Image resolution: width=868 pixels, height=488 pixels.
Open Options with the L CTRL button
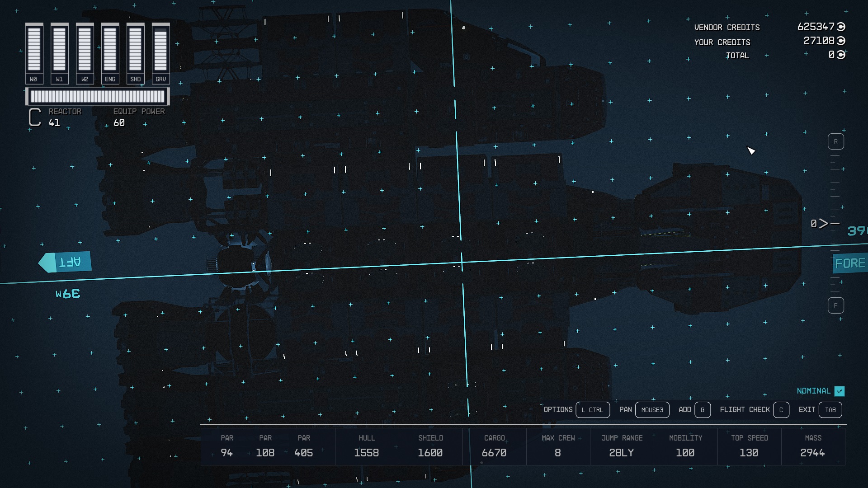coord(592,410)
